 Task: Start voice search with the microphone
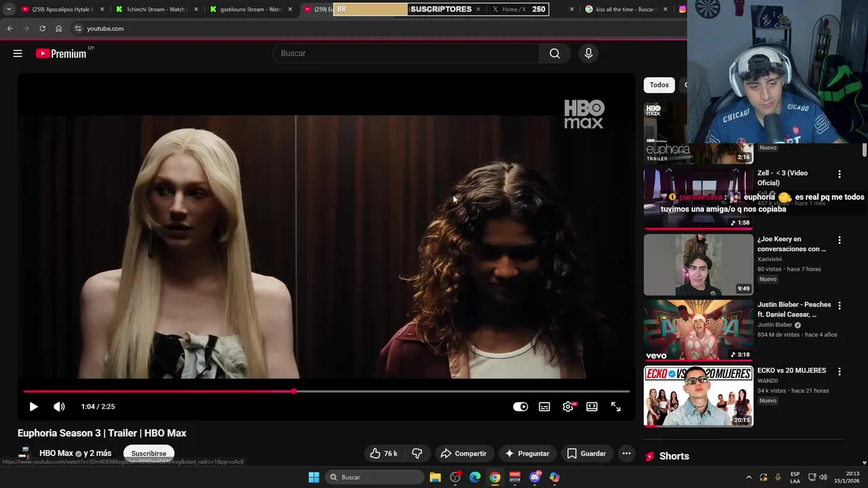coord(589,54)
